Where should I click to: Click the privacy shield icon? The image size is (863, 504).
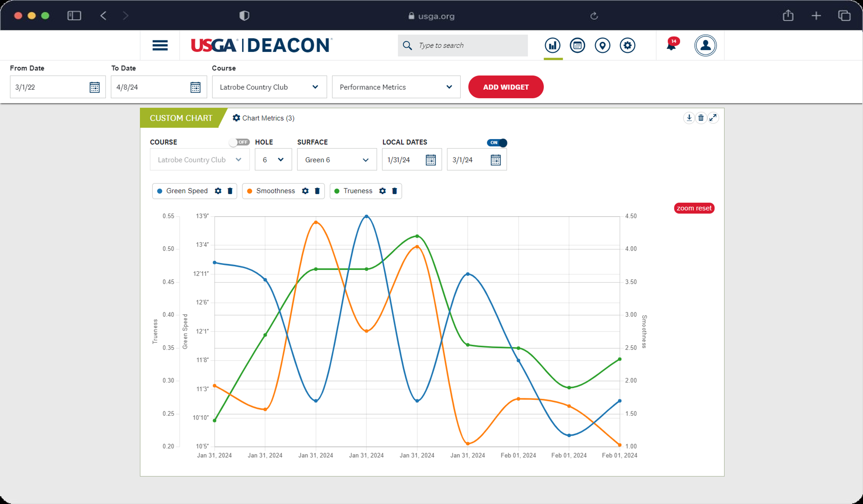point(244,16)
